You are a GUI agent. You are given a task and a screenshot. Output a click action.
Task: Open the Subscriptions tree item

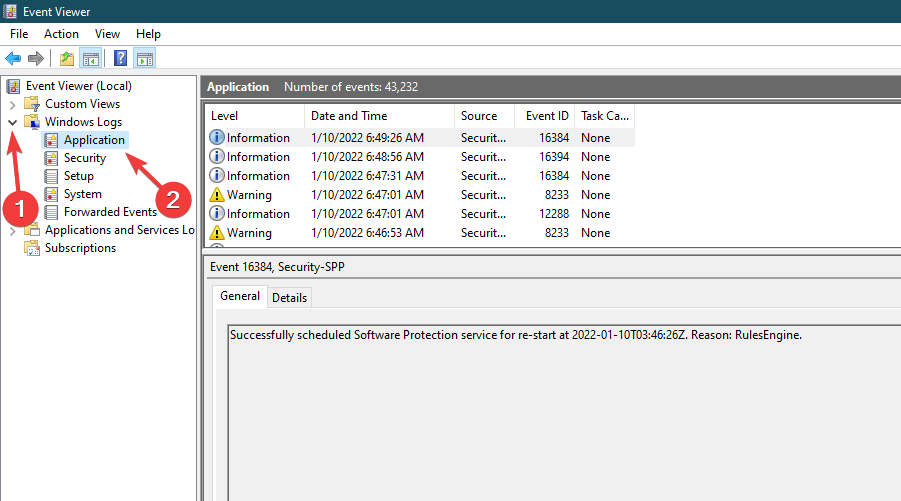(x=80, y=248)
